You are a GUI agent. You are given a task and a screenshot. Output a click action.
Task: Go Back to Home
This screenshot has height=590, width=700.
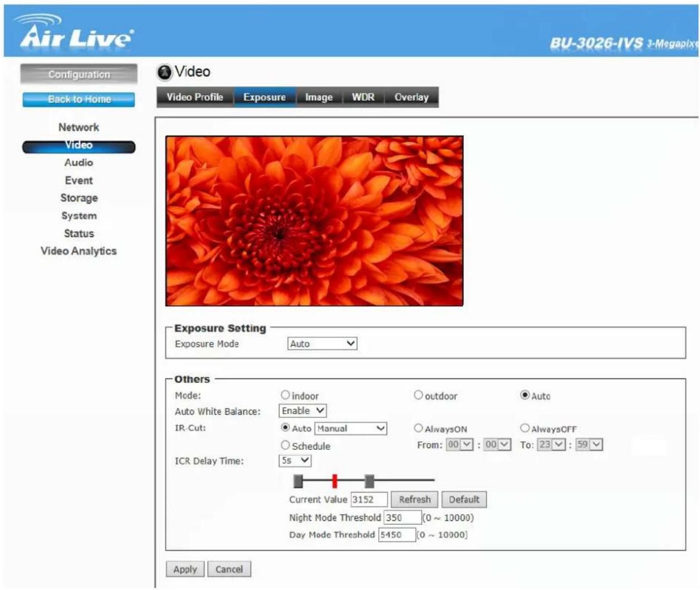(79, 99)
